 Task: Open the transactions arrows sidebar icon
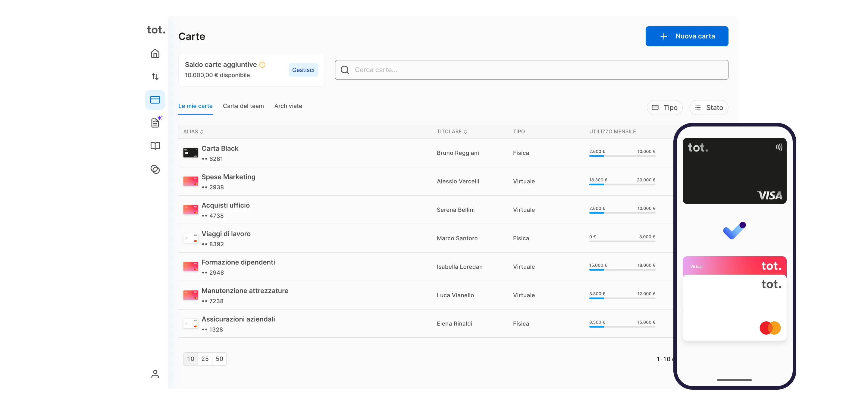[x=155, y=77]
